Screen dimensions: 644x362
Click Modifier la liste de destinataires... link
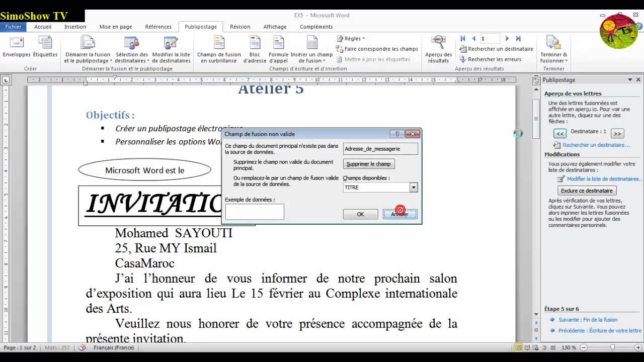(605, 178)
